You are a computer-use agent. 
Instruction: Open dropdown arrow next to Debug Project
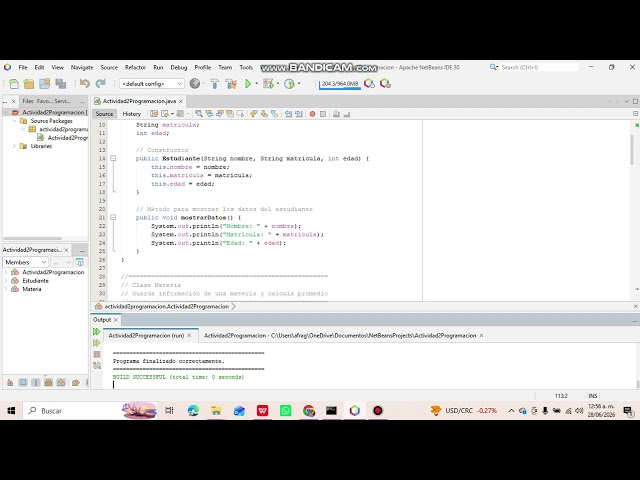pos(278,84)
